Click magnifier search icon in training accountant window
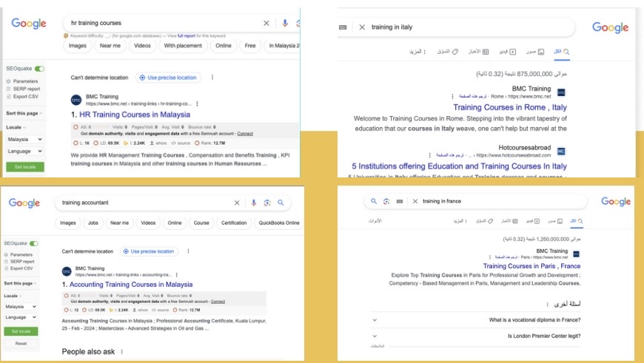The image size is (644, 363). [281, 203]
